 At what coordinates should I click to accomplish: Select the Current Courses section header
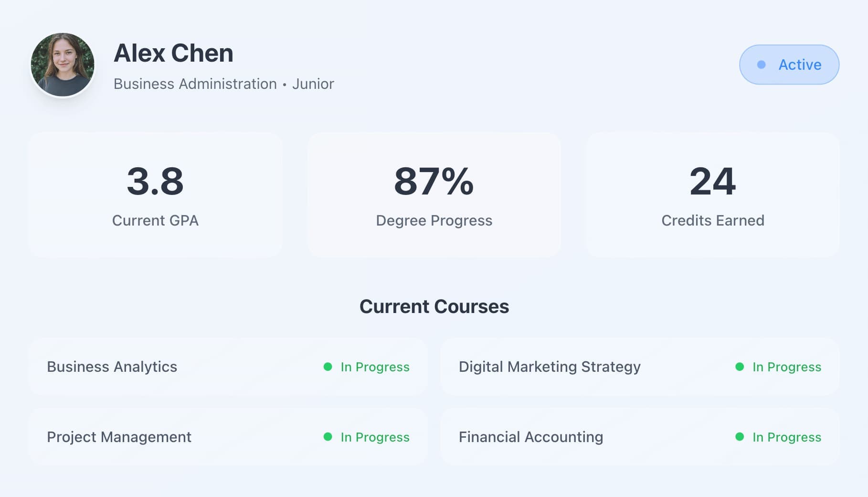[x=434, y=306]
